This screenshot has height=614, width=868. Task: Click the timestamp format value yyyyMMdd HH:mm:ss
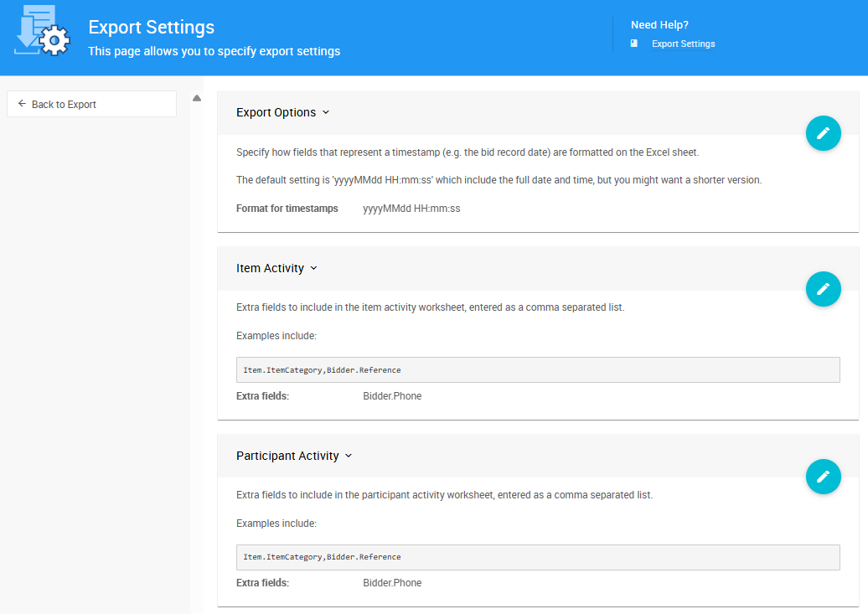[x=411, y=208]
